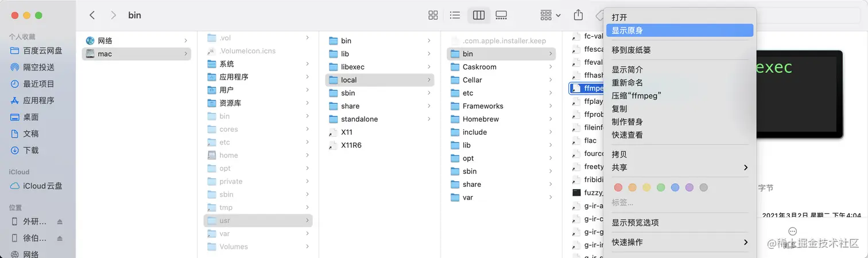
Task: Choose 移到废纸篓 from the context menu
Action: pos(680,50)
